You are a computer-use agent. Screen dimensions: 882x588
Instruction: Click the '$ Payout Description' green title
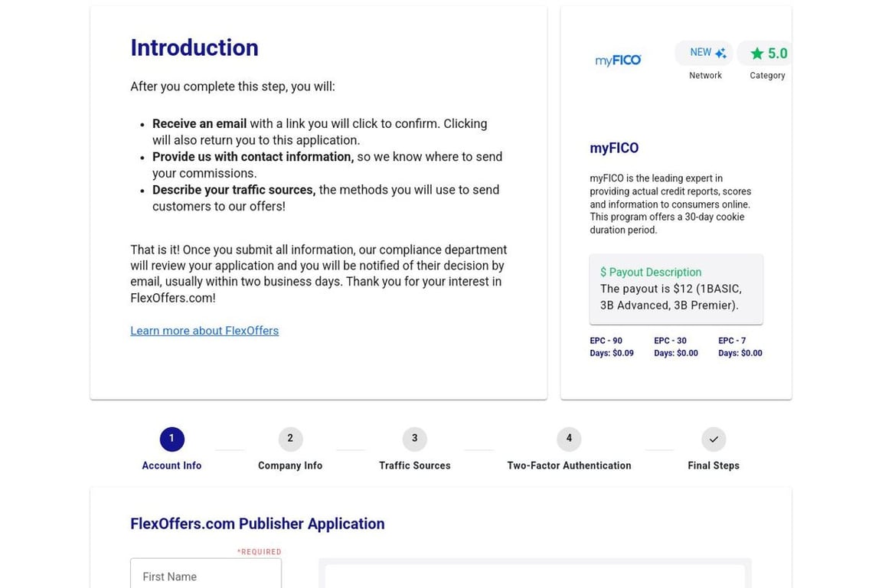pos(651,273)
